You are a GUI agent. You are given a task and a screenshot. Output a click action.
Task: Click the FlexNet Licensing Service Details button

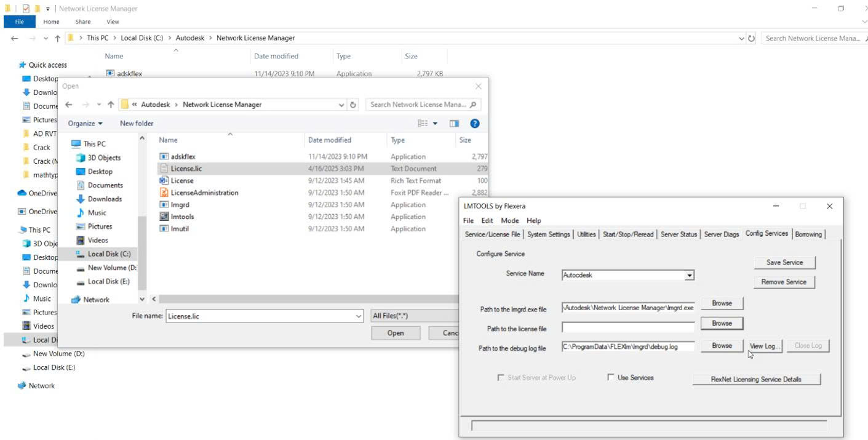pos(756,379)
